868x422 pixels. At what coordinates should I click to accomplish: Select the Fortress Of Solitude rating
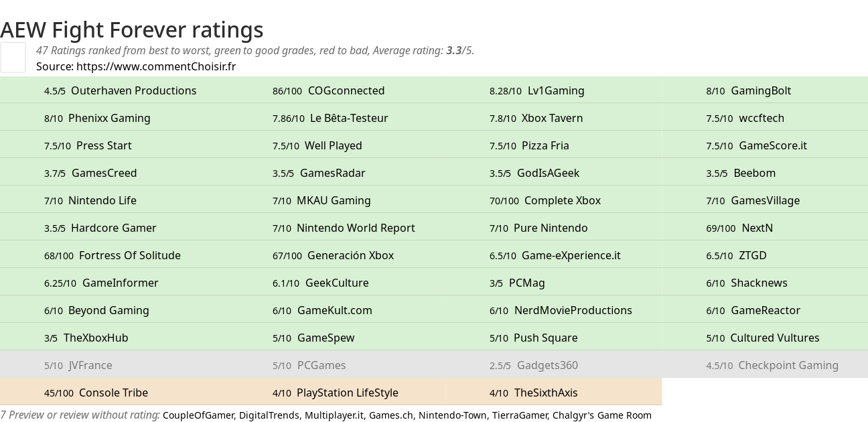[113, 255]
